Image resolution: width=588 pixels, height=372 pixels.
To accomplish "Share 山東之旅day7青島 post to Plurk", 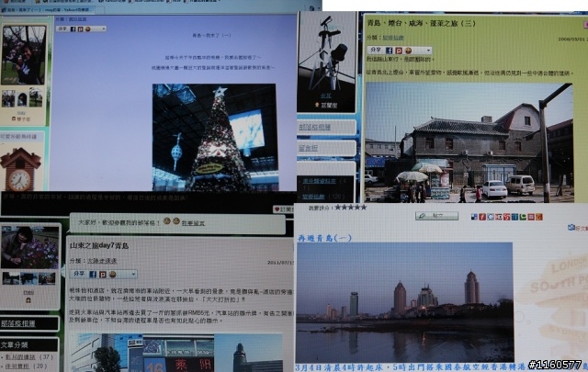I will tap(103, 275).
